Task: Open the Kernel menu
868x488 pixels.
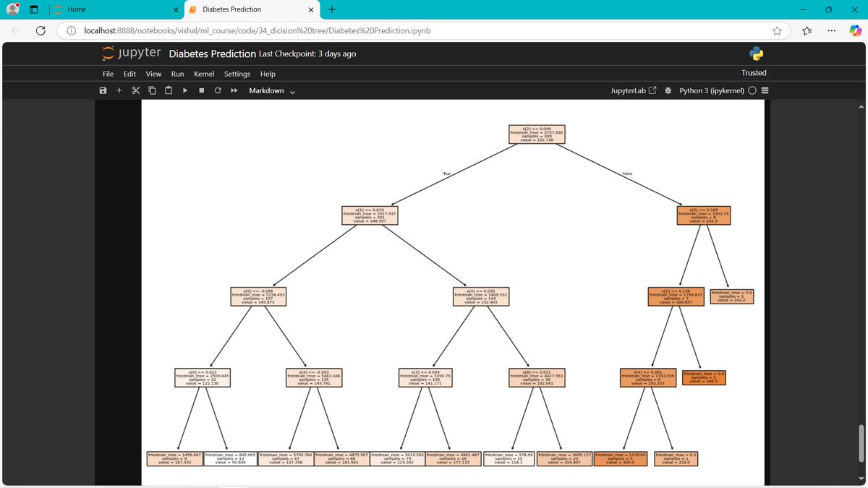Action: 204,74
